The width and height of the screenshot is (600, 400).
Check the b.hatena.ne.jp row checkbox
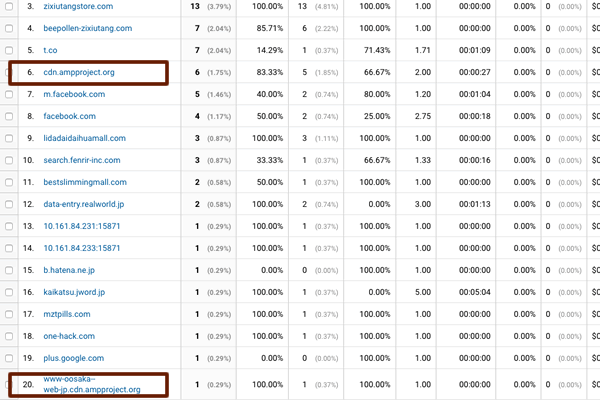[9, 270]
